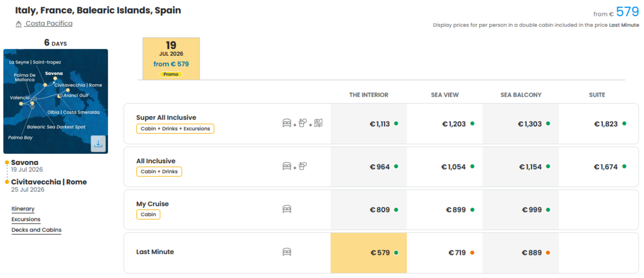Click the itinerary map thumbnail
644x278 pixels.
[56, 101]
